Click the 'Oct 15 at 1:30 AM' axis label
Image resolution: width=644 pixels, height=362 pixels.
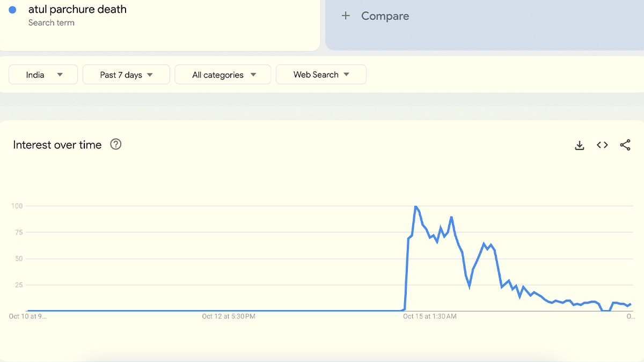pyautogui.click(x=430, y=316)
